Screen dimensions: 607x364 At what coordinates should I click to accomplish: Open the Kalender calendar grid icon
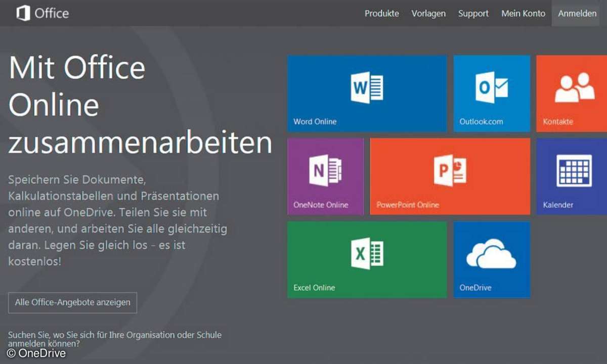point(574,171)
